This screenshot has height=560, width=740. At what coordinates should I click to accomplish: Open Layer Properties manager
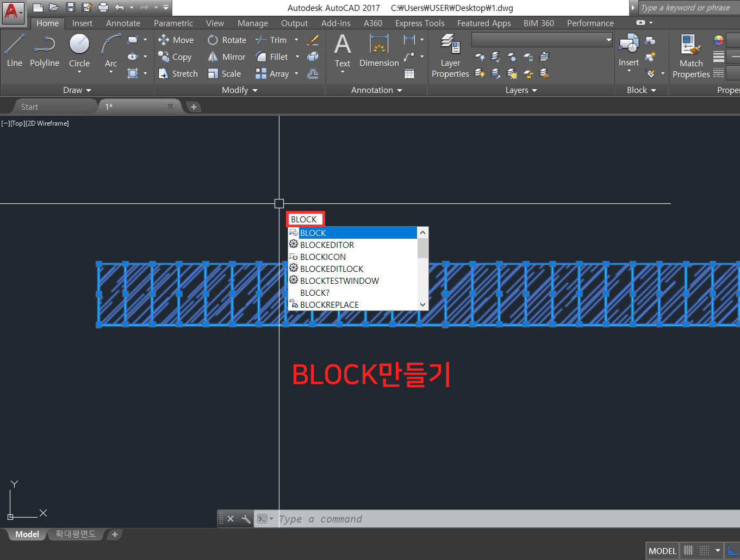tap(450, 55)
